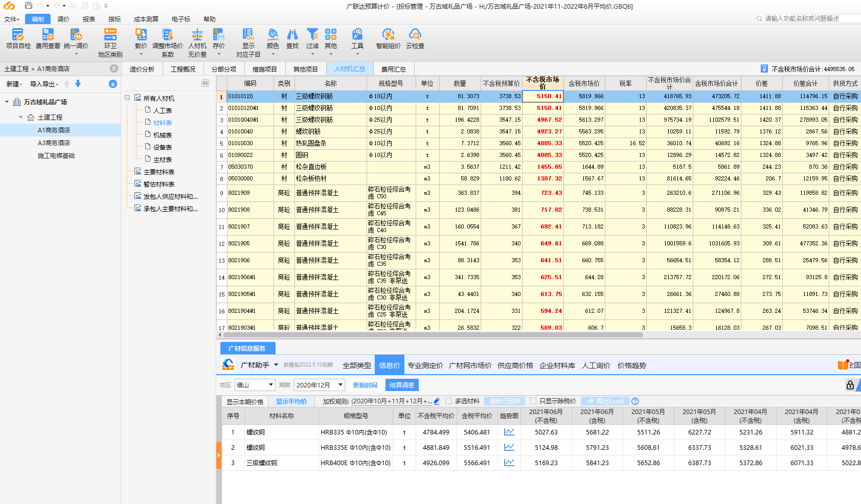The height and width of the screenshot is (504, 861).
Task: Click the 导出Excel button
Action: 605,401
